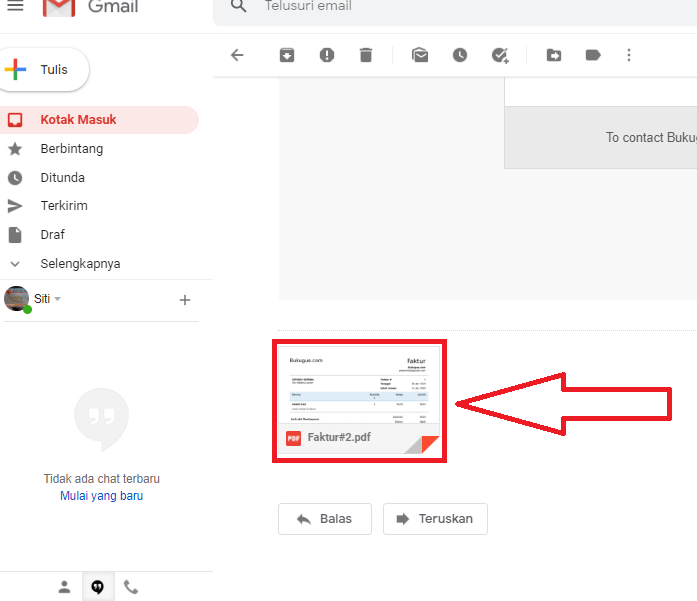The image size is (697, 601).
Task: Open Draf drafts folder
Action: pyautogui.click(x=52, y=234)
